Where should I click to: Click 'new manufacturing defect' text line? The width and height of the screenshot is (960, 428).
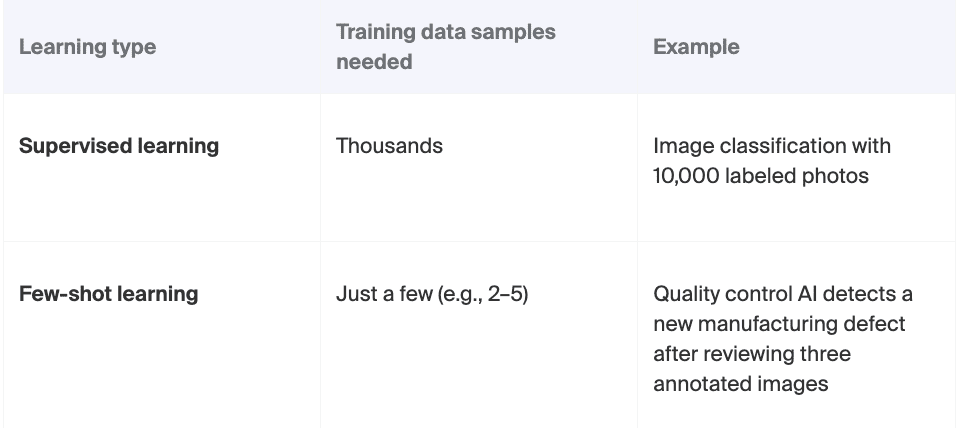pyautogui.click(x=779, y=324)
